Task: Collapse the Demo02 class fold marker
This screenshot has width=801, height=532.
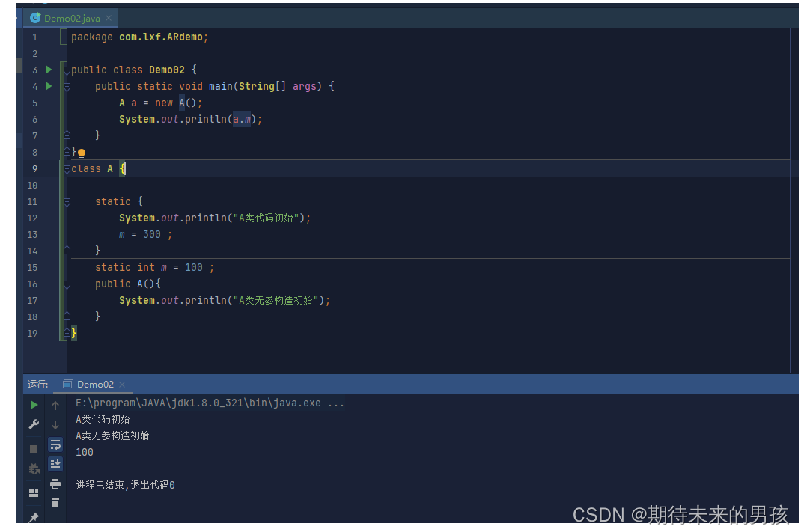Action: point(67,70)
